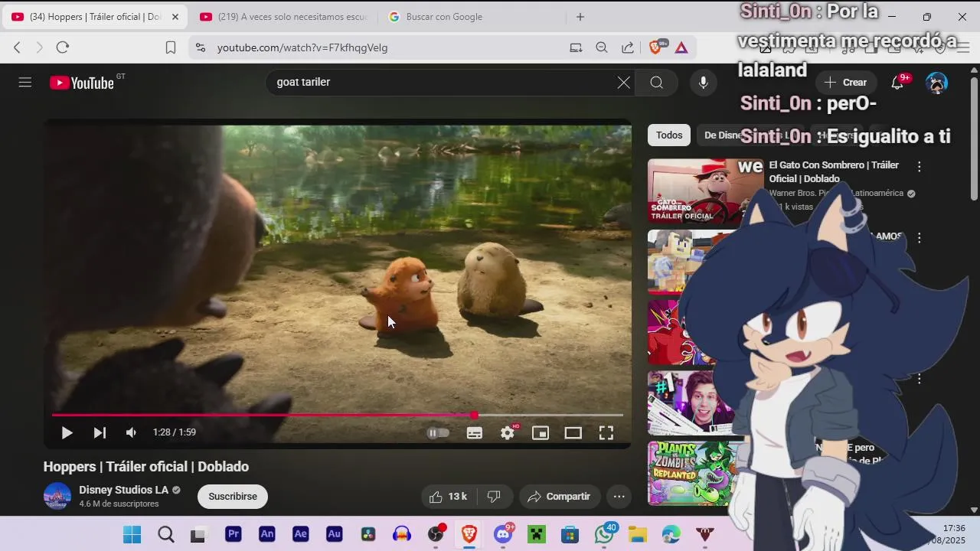
Task: Select the Todos filter chip
Action: point(669,135)
